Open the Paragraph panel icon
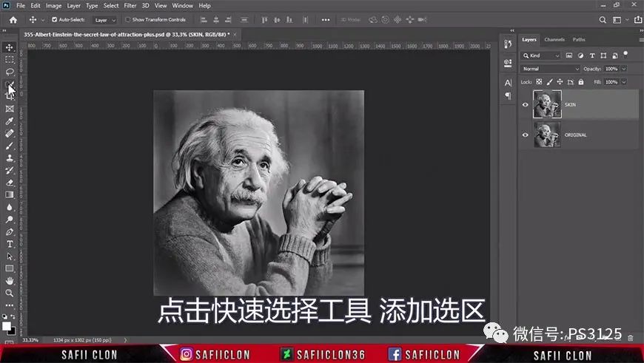Viewport: 644px width, 363px height. 508,95
